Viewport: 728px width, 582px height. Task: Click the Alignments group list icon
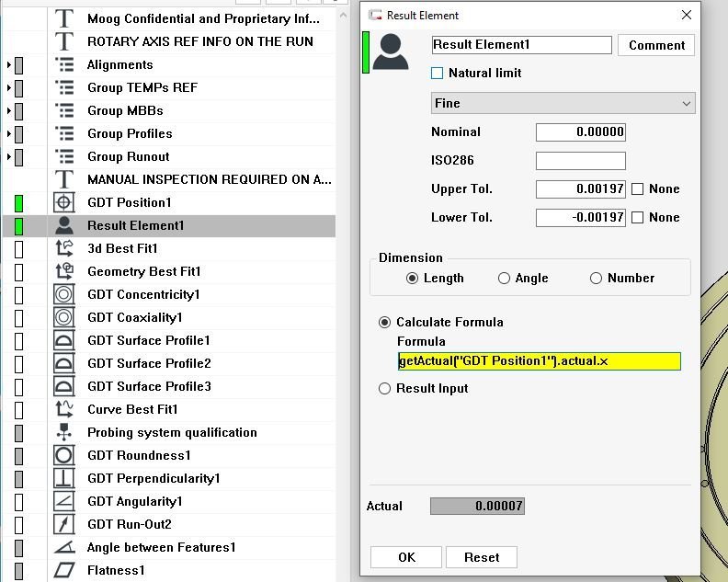point(64,64)
